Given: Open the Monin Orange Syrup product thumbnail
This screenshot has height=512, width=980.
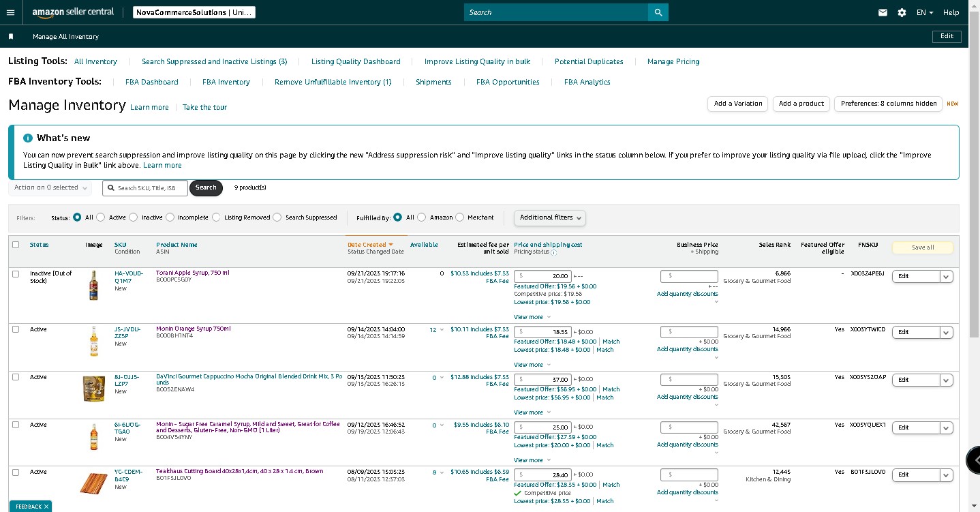Looking at the screenshot, I should click(93, 341).
